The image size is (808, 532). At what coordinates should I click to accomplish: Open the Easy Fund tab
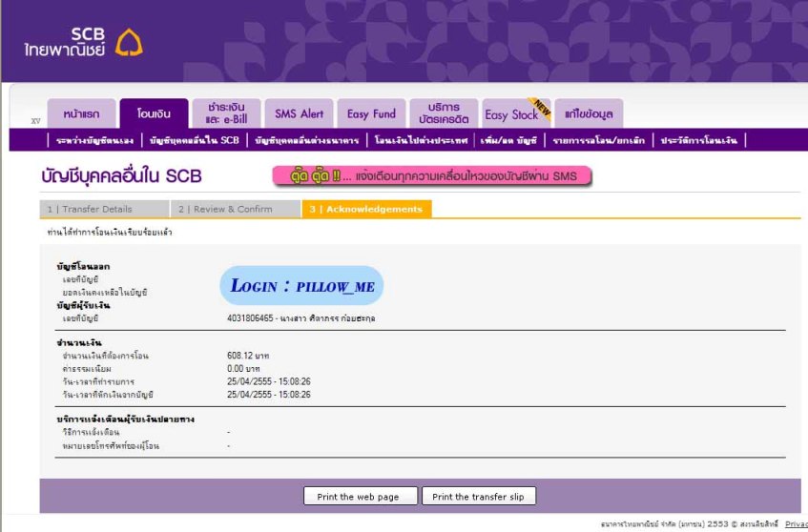[x=371, y=113]
